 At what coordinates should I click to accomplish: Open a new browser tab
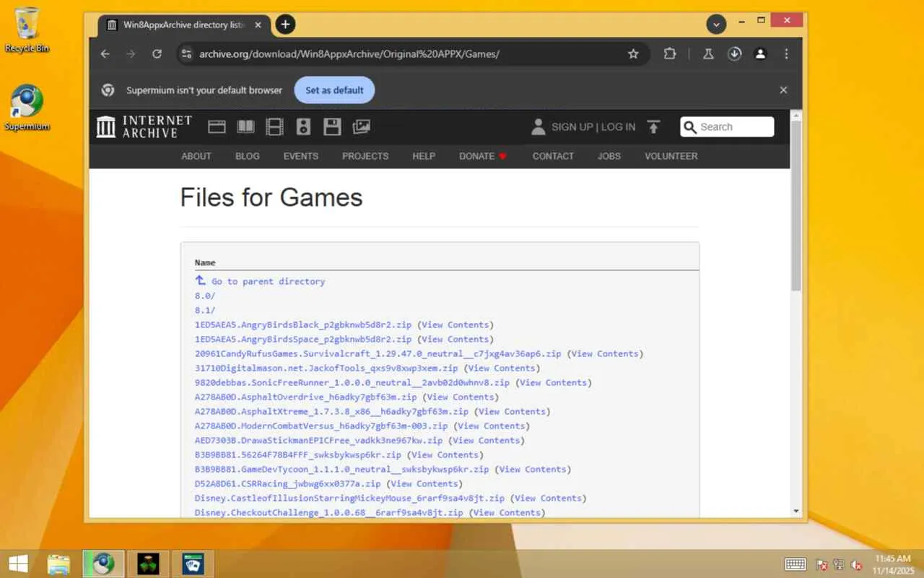click(285, 25)
